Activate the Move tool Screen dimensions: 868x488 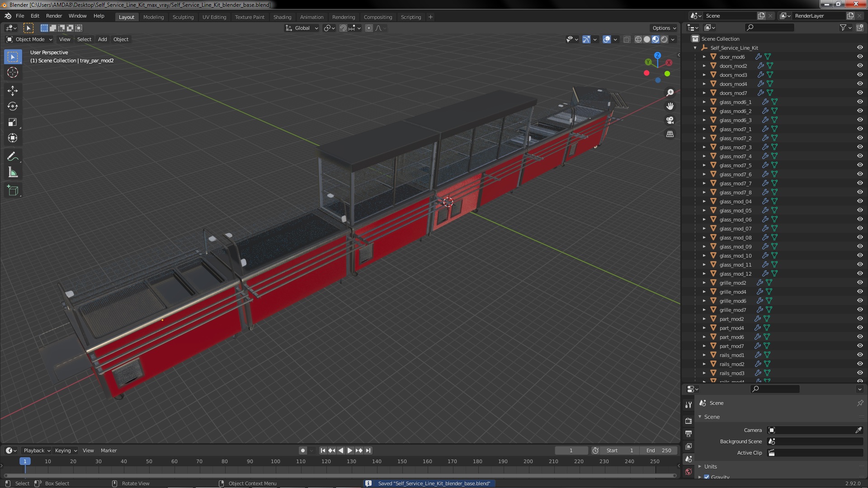point(13,91)
